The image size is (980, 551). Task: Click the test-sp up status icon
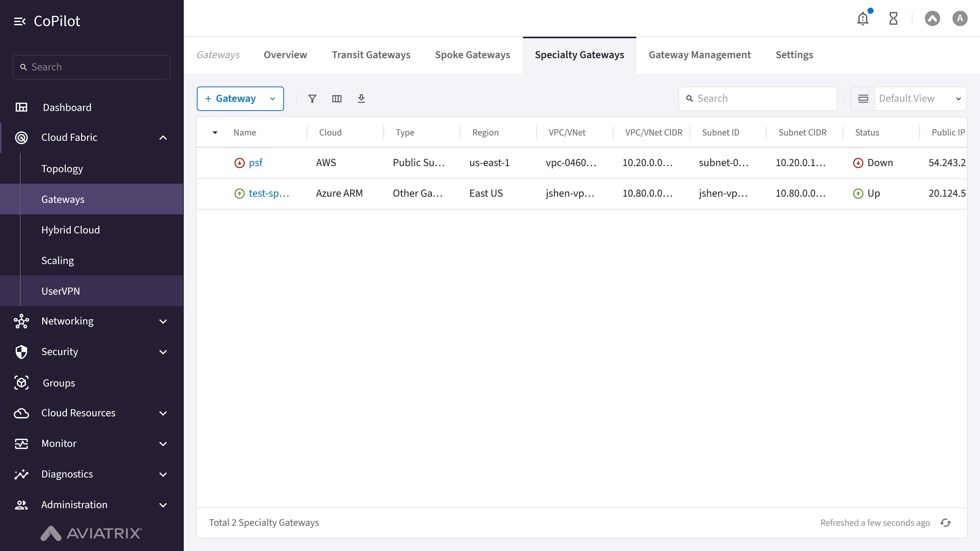239,194
